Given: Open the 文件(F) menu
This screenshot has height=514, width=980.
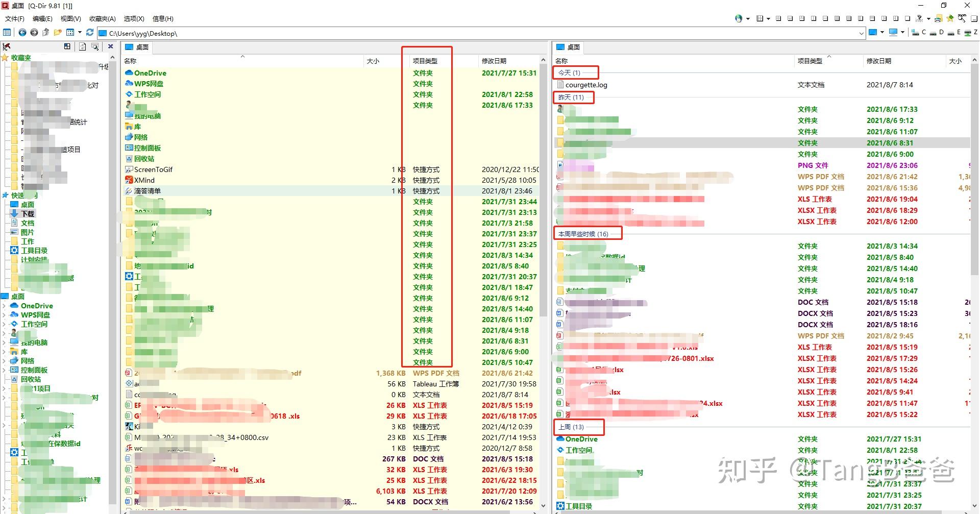Looking at the screenshot, I should coord(14,18).
